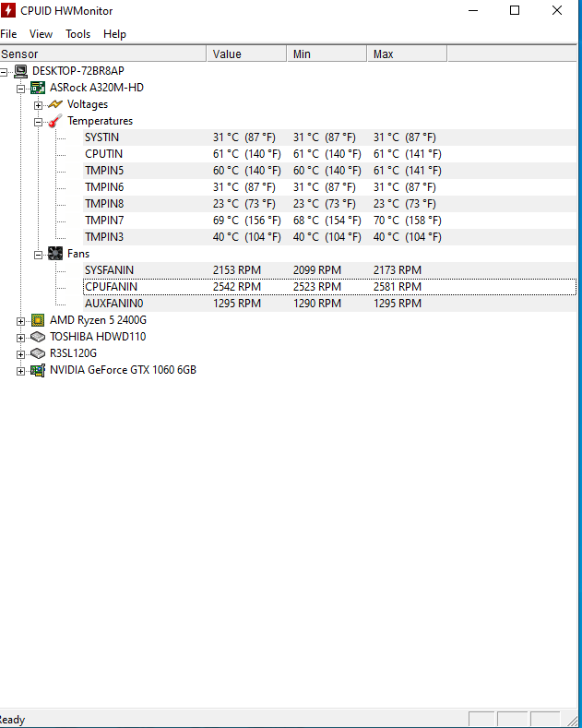This screenshot has height=728, width=582.
Task: Maximize the HWMonitor window
Action: click(515, 10)
